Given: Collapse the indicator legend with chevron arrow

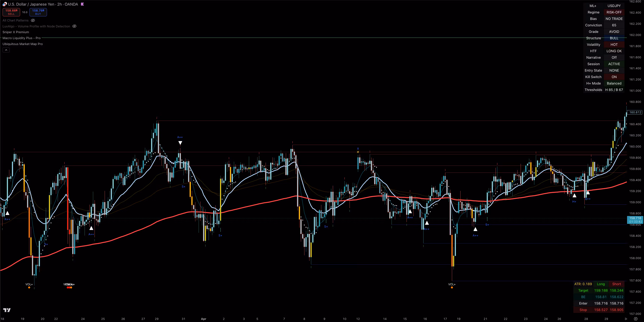Looking at the screenshot, I should click(x=6, y=50).
